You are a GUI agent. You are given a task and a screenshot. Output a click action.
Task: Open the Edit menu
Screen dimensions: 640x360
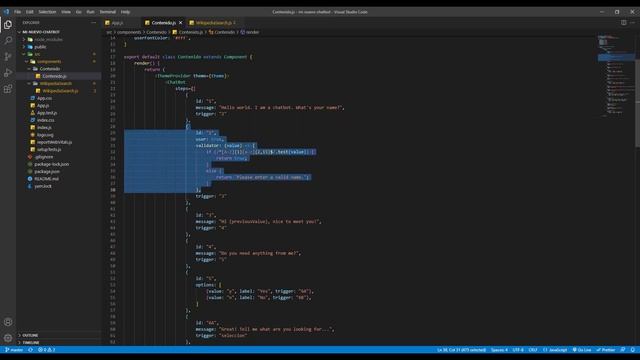[x=30, y=12]
